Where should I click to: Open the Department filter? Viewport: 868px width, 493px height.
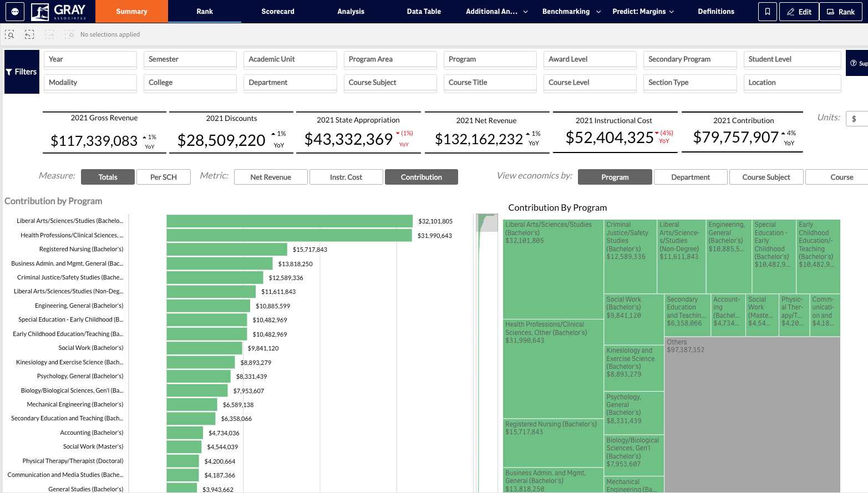click(290, 83)
